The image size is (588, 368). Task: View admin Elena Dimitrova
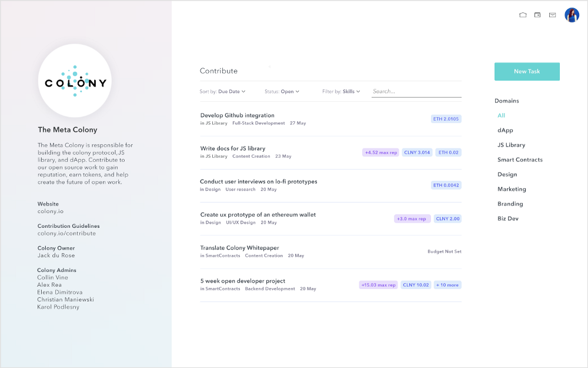coord(59,292)
